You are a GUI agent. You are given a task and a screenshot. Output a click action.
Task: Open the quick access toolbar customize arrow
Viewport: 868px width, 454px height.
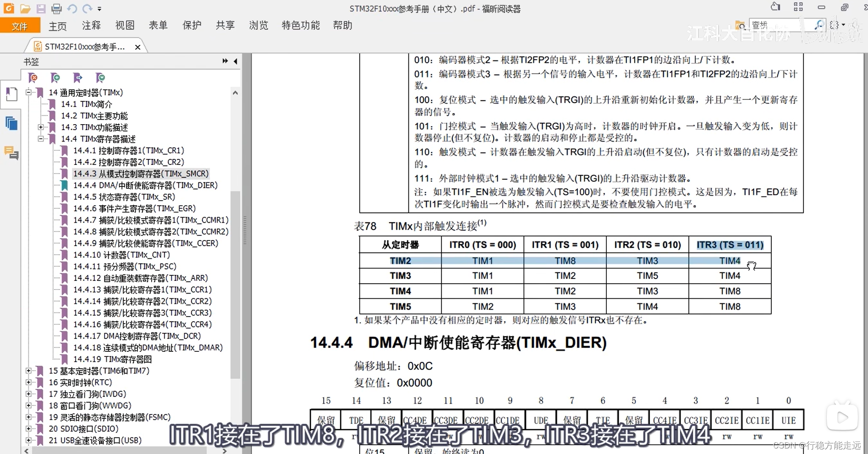click(99, 9)
